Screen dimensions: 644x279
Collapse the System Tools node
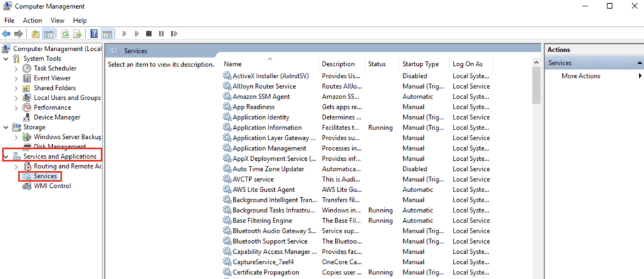coord(6,58)
